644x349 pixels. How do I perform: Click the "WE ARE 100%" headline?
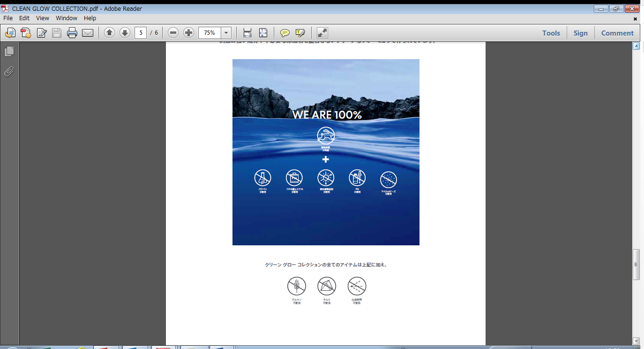pos(327,115)
